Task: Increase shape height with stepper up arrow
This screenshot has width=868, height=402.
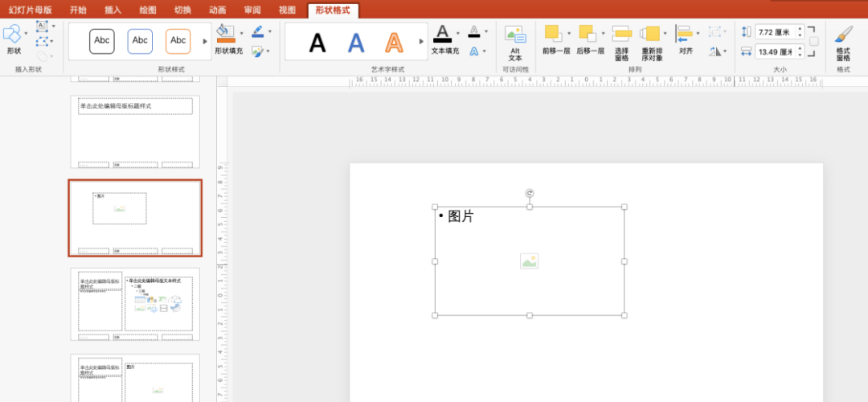Action: pyautogui.click(x=800, y=29)
